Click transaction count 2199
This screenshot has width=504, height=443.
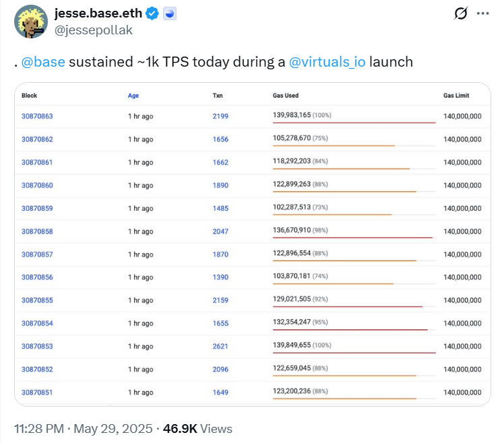220,116
